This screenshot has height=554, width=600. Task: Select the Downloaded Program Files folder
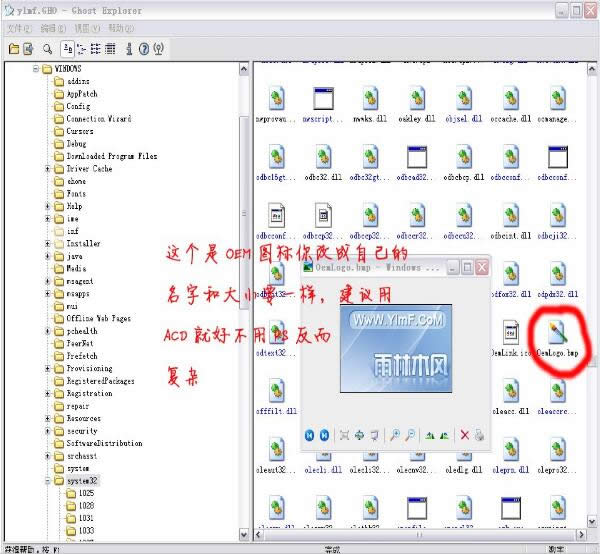pos(112,156)
